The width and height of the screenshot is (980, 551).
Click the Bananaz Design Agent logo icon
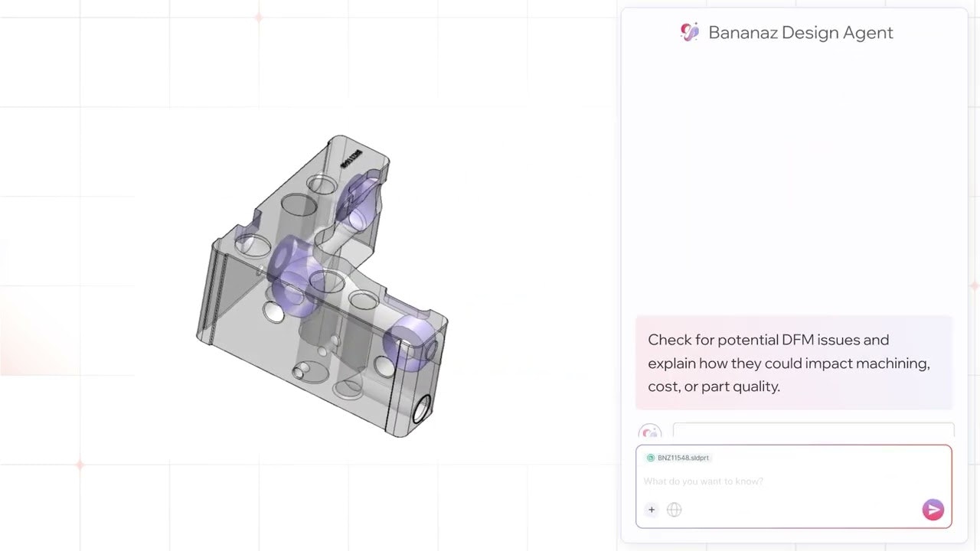point(689,32)
